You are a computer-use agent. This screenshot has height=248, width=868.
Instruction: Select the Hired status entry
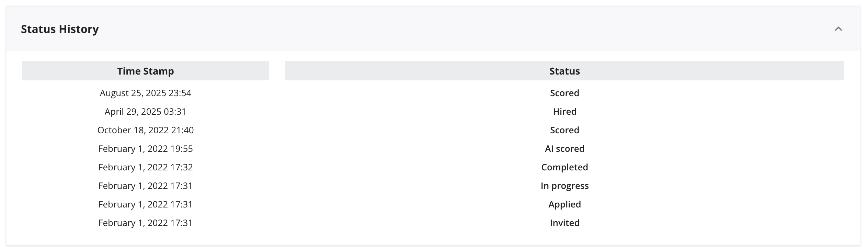(x=564, y=112)
